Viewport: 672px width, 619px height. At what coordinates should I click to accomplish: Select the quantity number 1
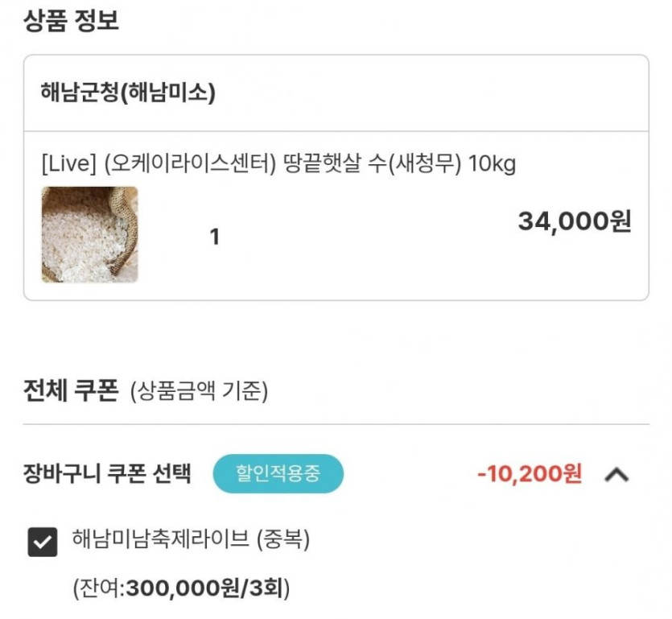[214, 237]
